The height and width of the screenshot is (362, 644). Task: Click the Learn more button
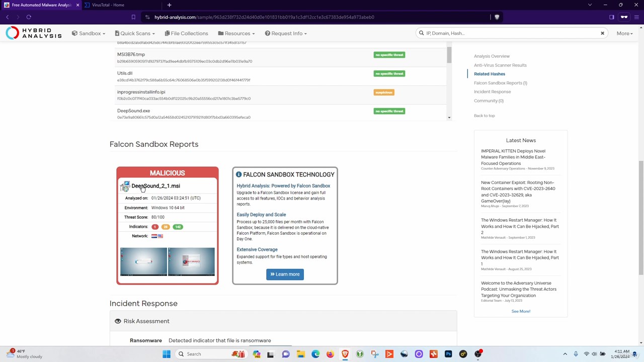pos(285,274)
